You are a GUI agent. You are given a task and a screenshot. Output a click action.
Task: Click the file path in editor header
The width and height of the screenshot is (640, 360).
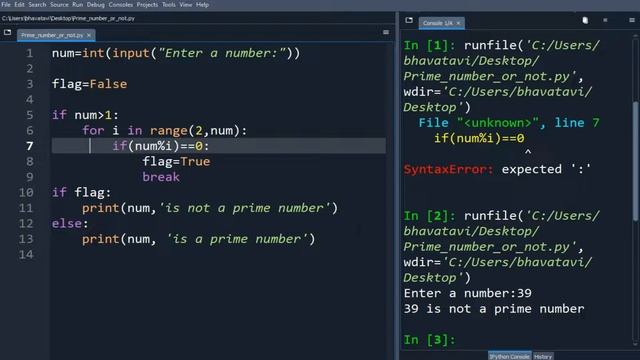68,18
